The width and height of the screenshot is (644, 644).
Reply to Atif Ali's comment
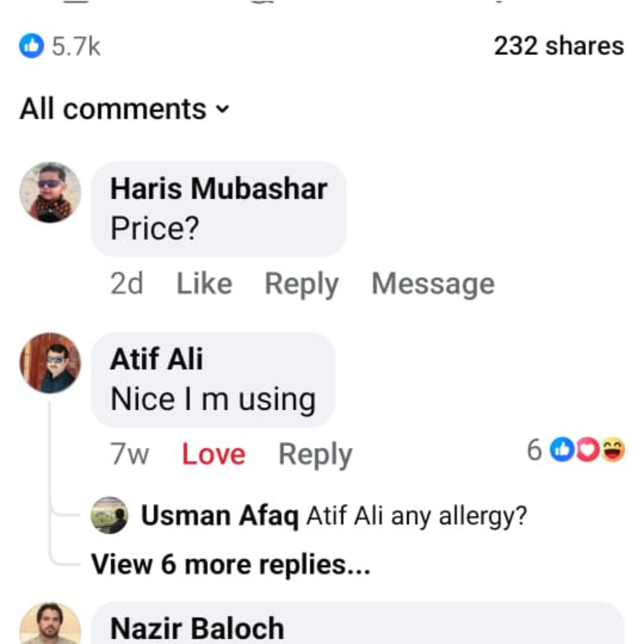pos(315,454)
